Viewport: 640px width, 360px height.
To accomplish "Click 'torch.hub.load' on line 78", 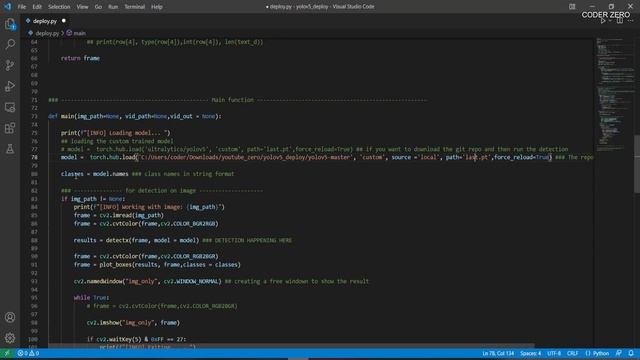I will pyautogui.click(x=113, y=157).
